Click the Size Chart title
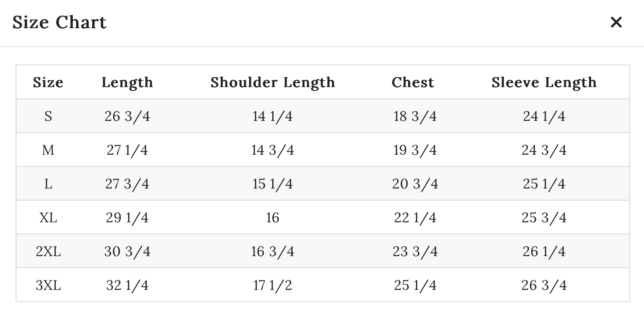 pos(59,22)
